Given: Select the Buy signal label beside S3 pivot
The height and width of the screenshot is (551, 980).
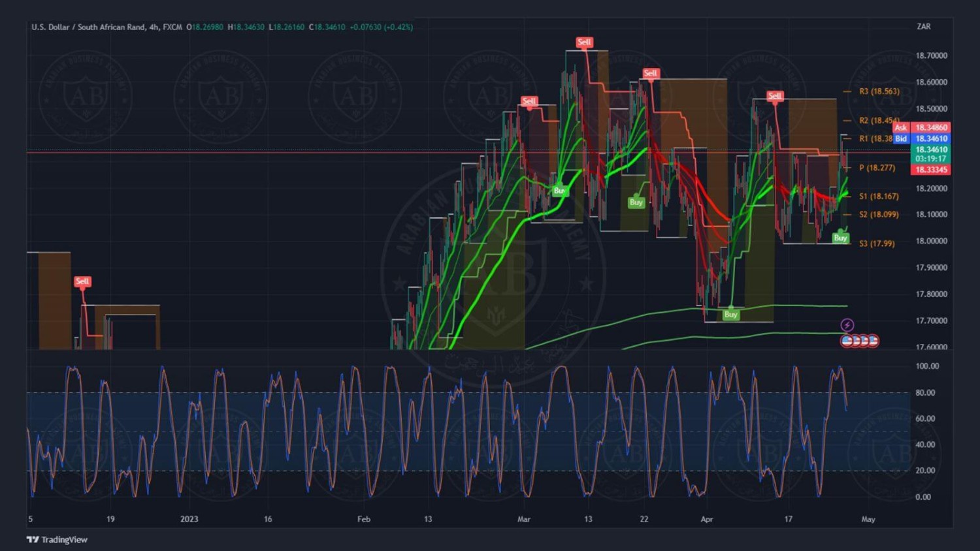Looking at the screenshot, I should [840, 238].
